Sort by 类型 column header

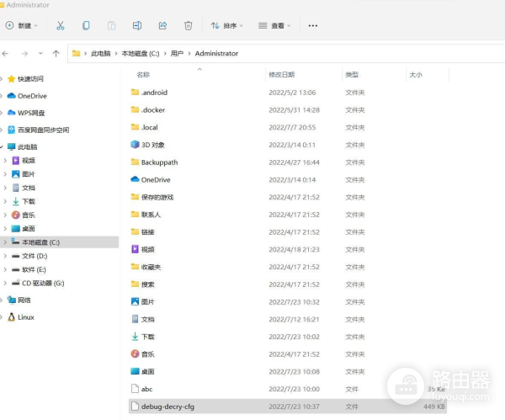[352, 75]
